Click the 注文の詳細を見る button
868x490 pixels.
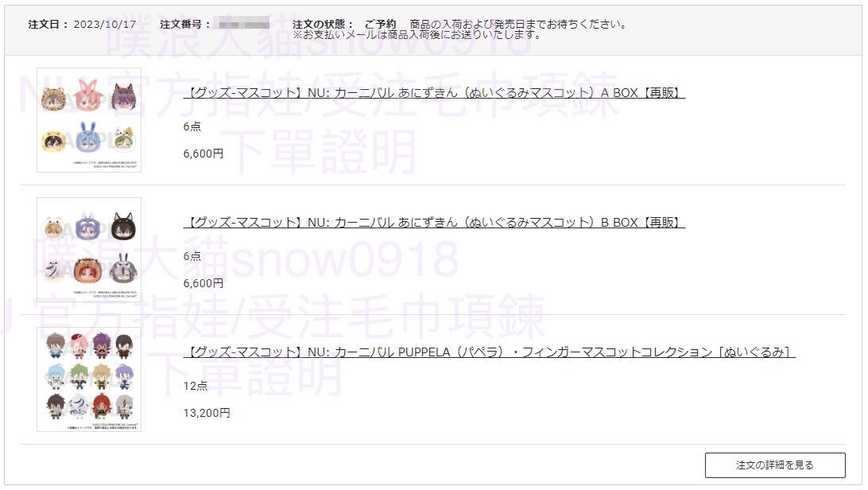(x=775, y=465)
